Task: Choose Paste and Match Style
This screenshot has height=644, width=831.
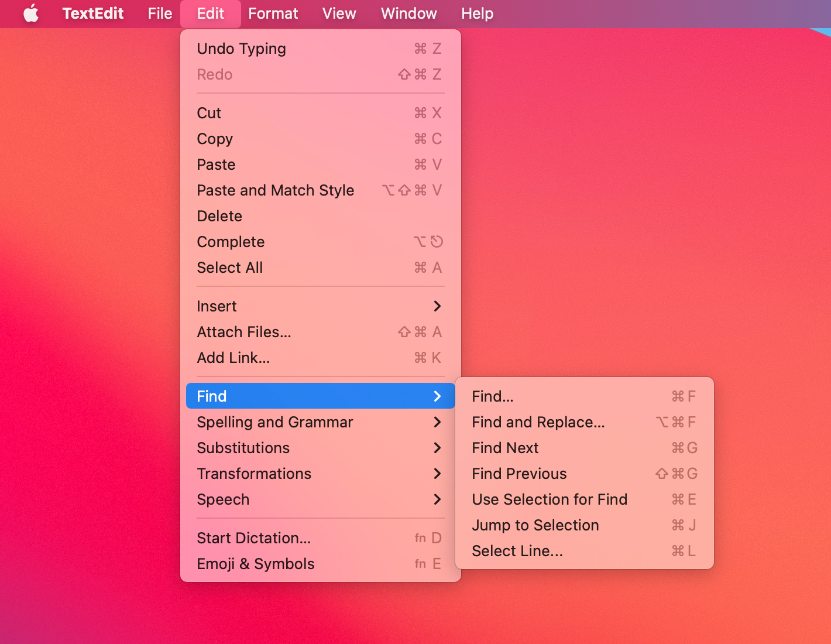Action: (321, 190)
